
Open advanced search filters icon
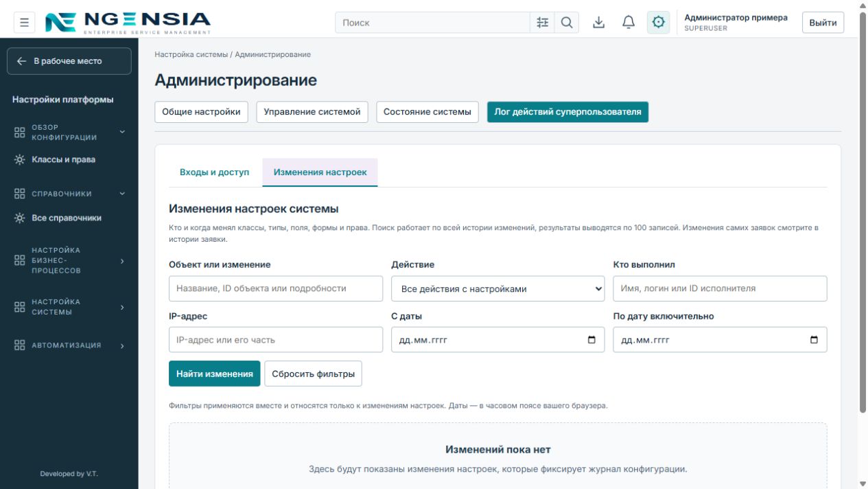[x=542, y=23]
